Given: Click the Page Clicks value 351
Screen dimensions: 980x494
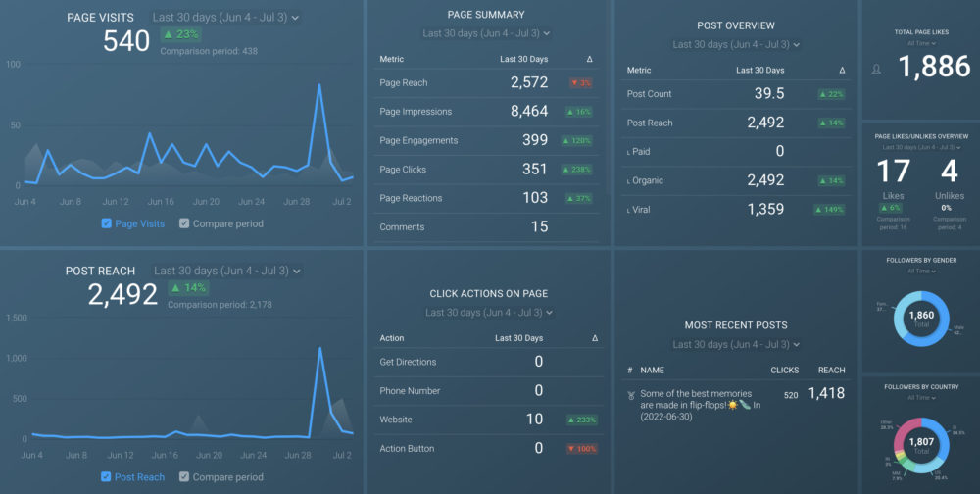Looking at the screenshot, I should coord(534,169).
